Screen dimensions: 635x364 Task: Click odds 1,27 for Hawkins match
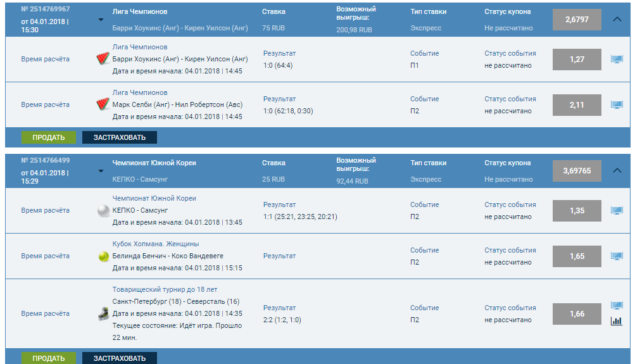point(577,60)
